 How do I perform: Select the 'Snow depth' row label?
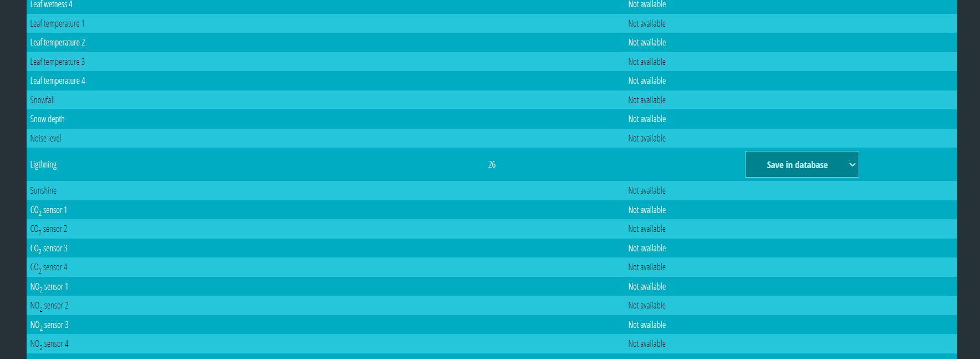(x=47, y=119)
